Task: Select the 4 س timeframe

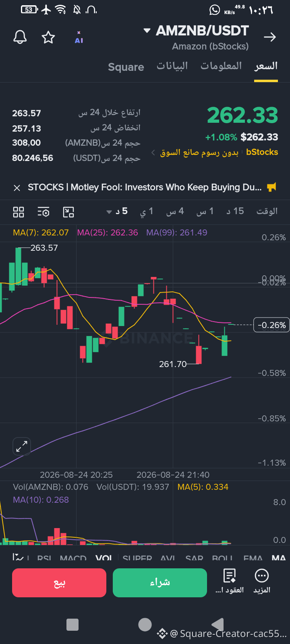Action: pyautogui.click(x=175, y=211)
